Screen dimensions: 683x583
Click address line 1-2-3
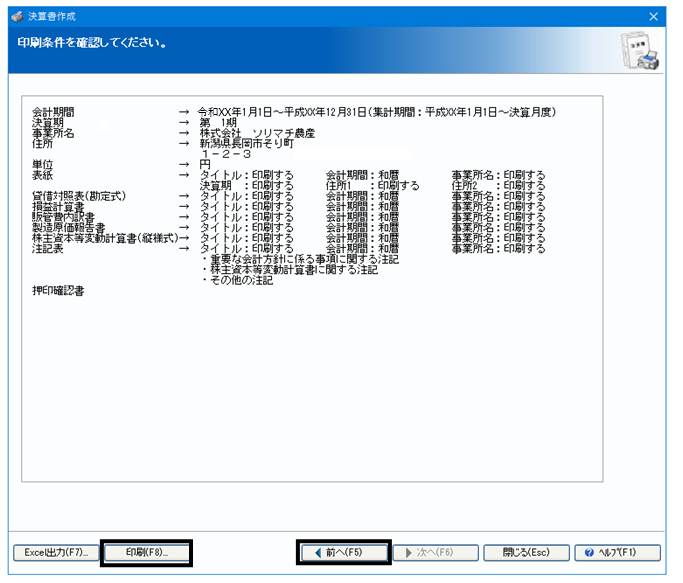click(227, 154)
